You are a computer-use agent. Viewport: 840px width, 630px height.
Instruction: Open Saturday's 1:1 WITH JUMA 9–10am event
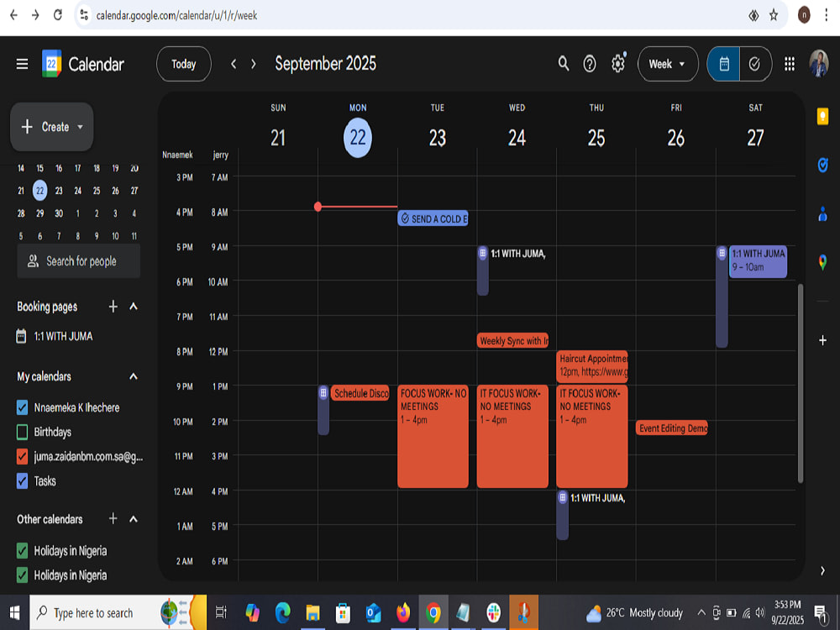click(758, 261)
